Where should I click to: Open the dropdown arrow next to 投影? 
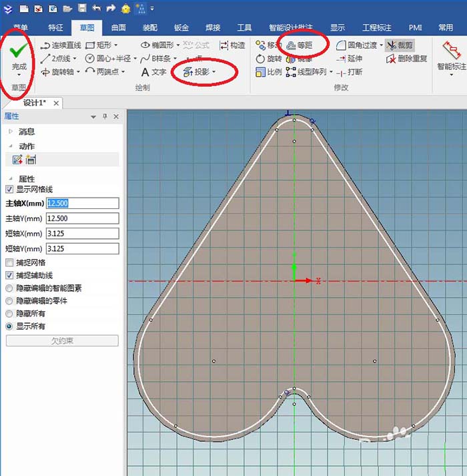[214, 72]
